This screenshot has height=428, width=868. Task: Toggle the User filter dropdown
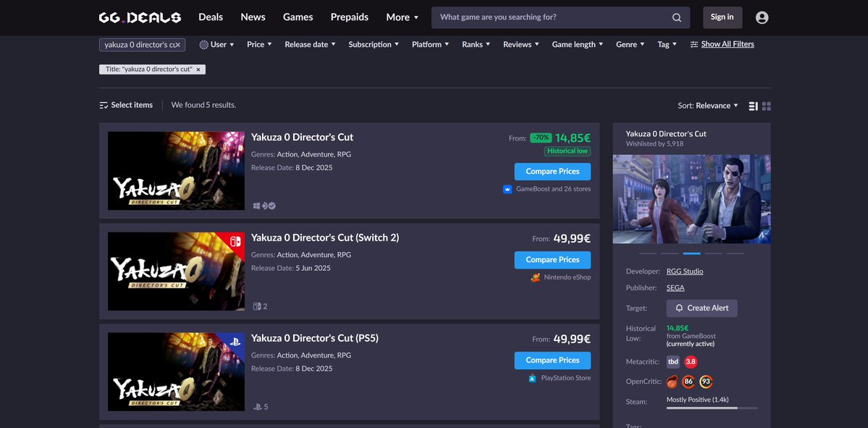point(216,45)
